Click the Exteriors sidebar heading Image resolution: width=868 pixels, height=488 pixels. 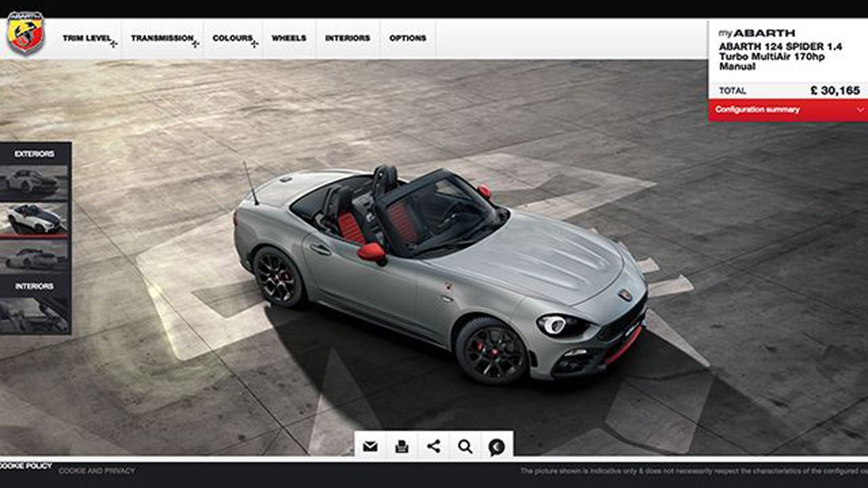[34, 154]
